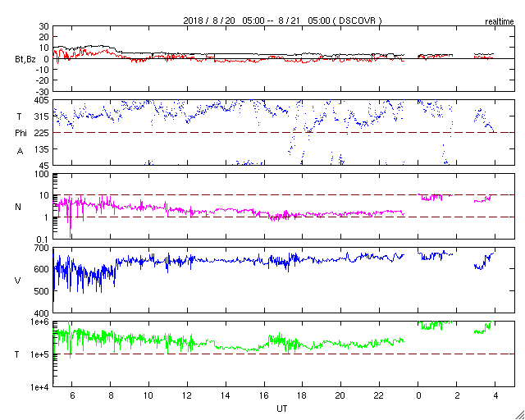This screenshot has height=420, width=525.
Task: Click the 'Phi' axis label
Action: (21, 134)
